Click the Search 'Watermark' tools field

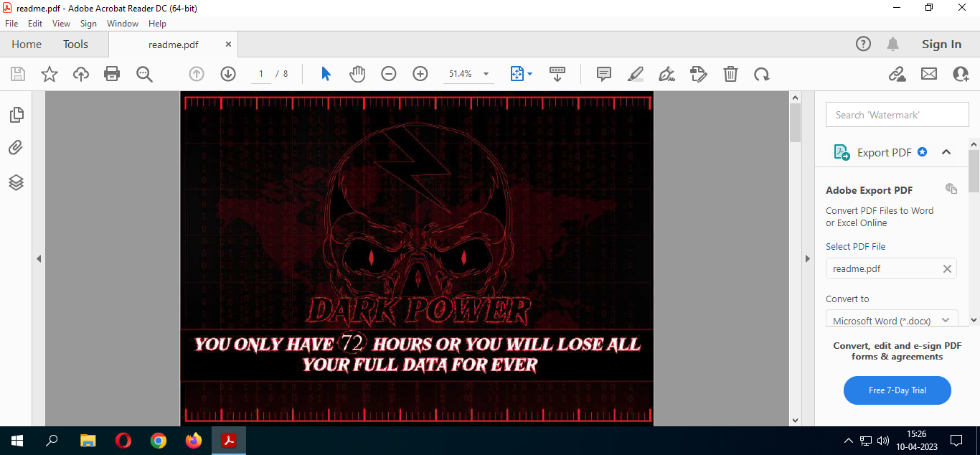(897, 115)
